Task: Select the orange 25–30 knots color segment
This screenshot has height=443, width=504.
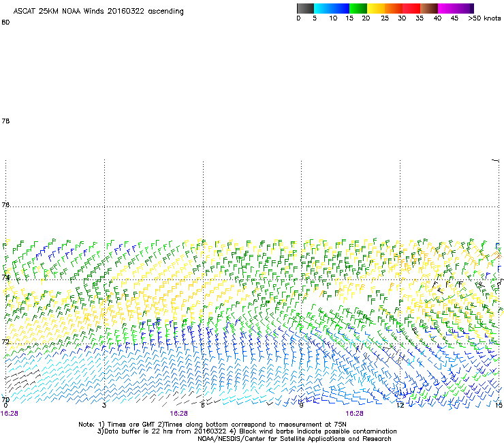Action: 394,8
